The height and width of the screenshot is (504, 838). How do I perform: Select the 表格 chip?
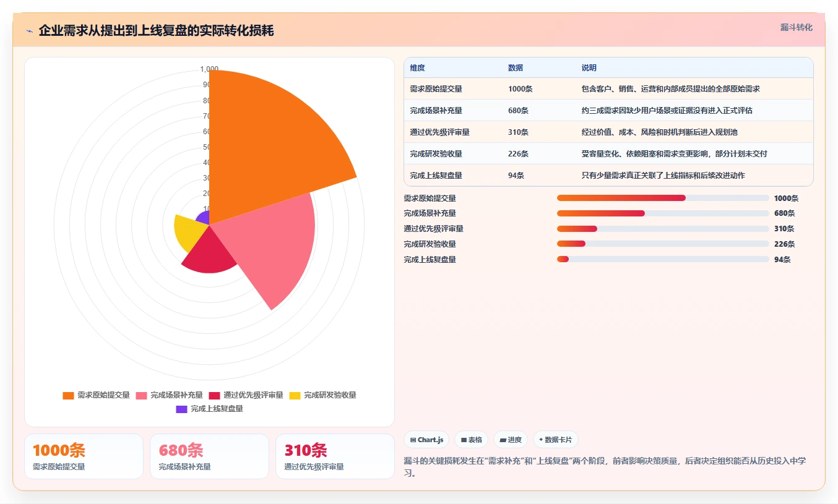click(471, 440)
